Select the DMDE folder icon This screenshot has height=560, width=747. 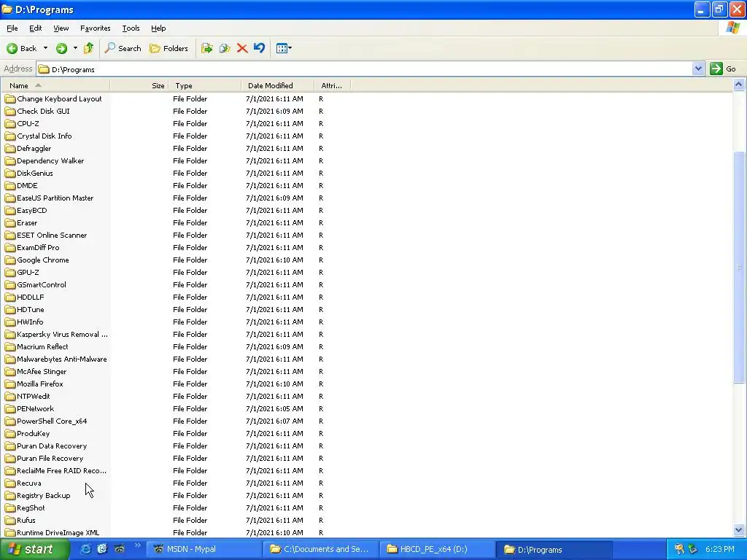click(x=10, y=186)
